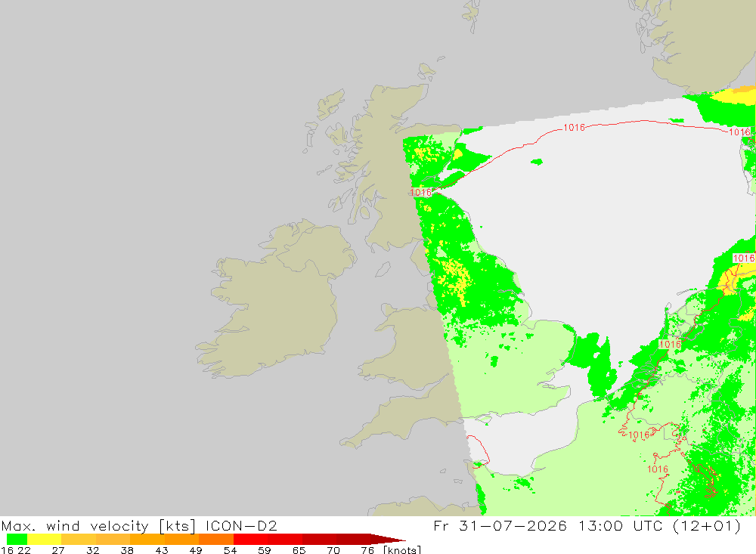Screen dimensions: 756x554
Task: Click the red 54–59 knots legend swatch
Action: pyautogui.click(x=250, y=539)
